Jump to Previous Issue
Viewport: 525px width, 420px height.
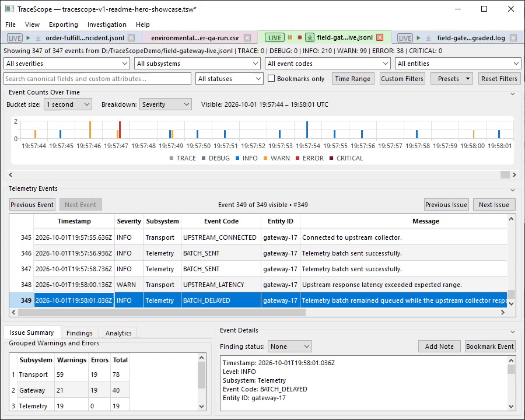pos(446,205)
